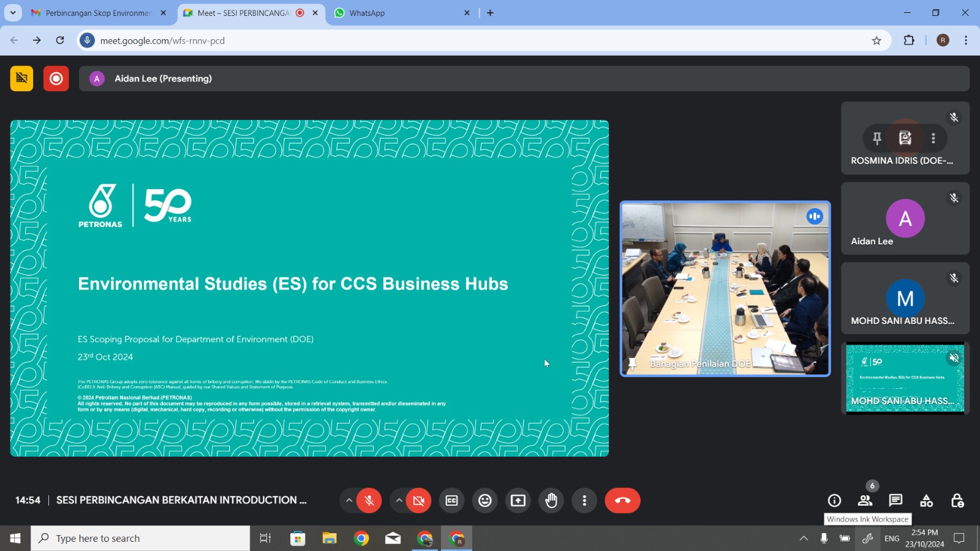The width and height of the screenshot is (980, 551).
Task: Open the Windows Start menu
Action: (x=15, y=538)
